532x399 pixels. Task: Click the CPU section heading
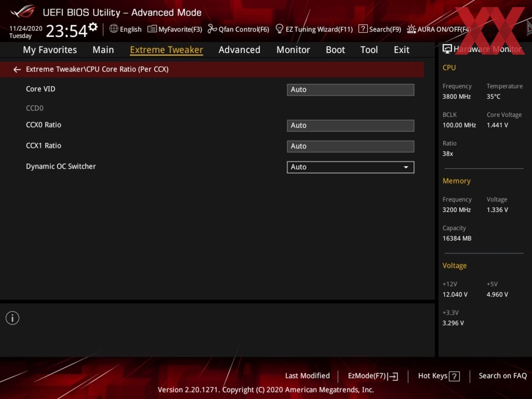tap(449, 68)
